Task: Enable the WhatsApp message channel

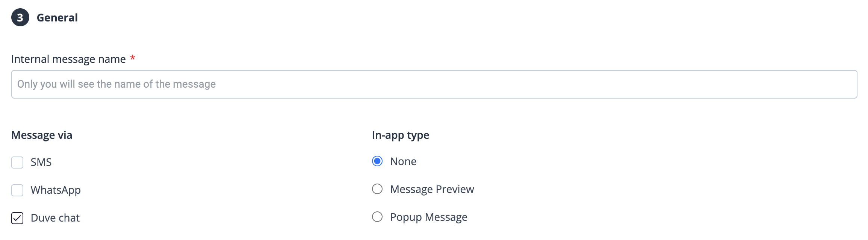Action: (17, 190)
